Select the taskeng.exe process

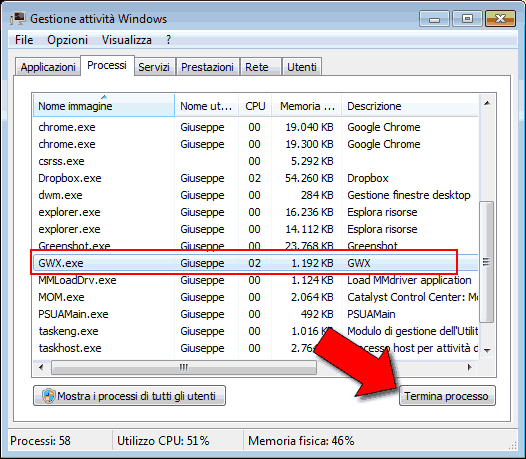pos(256,331)
